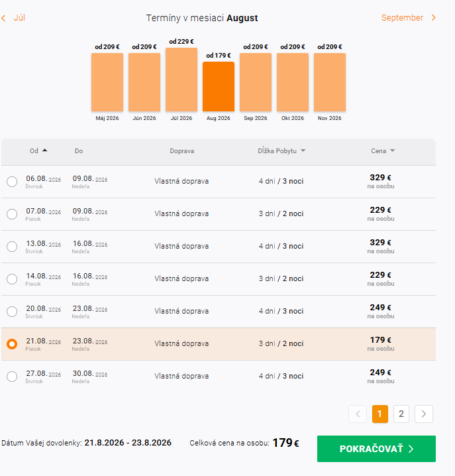The height and width of the screenshot is (476, 455).
Task: Choose the Máj 2026 price bar
Action: [107, 83]
